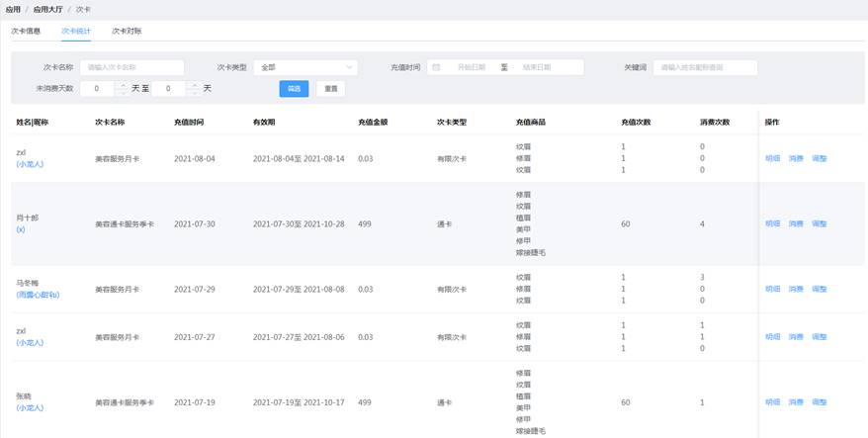Increase the first 未消费天数 stepper value
The width and height of the screenshot is (868, 438).
click(121, 85)
